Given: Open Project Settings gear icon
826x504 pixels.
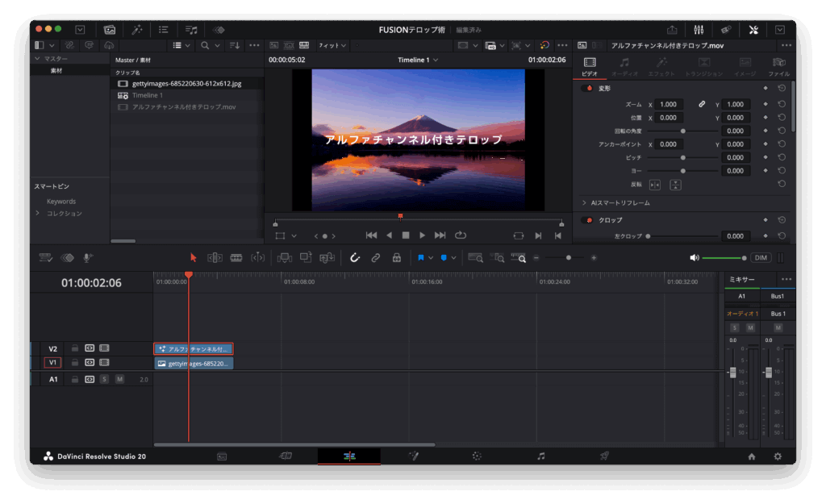Looking at the screenshot, I should click(778, 456).
